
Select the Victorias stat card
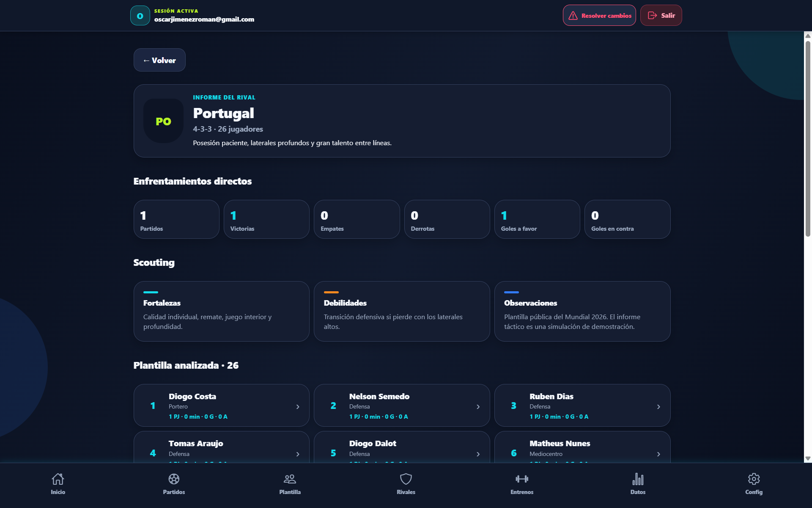(x=266, y=219)
